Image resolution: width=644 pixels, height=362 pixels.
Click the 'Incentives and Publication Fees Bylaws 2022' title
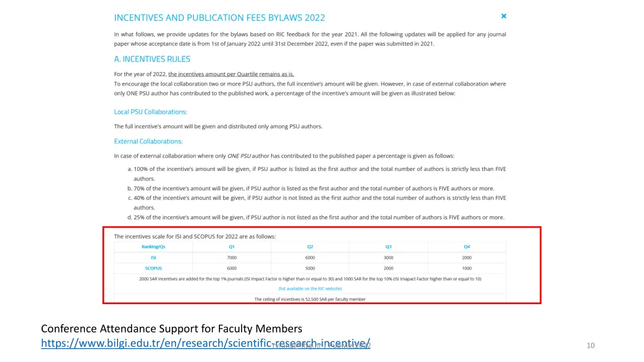(219, 18)
